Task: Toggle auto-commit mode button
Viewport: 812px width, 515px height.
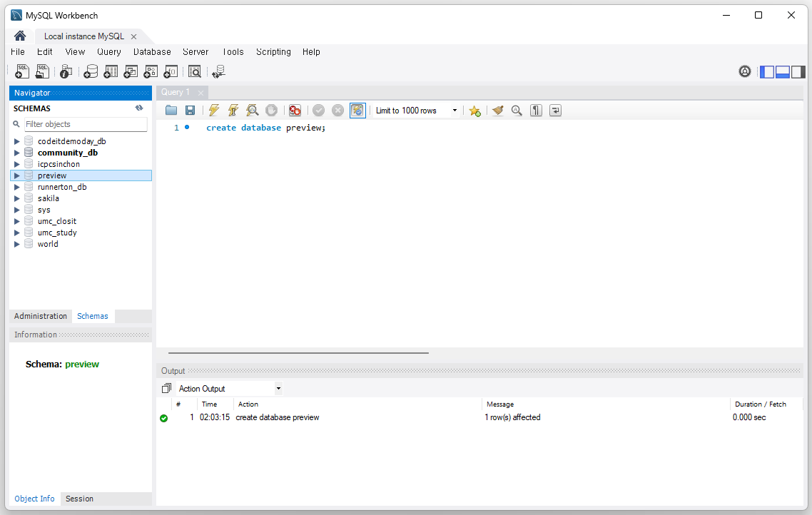Action: [x=357, y=111]
